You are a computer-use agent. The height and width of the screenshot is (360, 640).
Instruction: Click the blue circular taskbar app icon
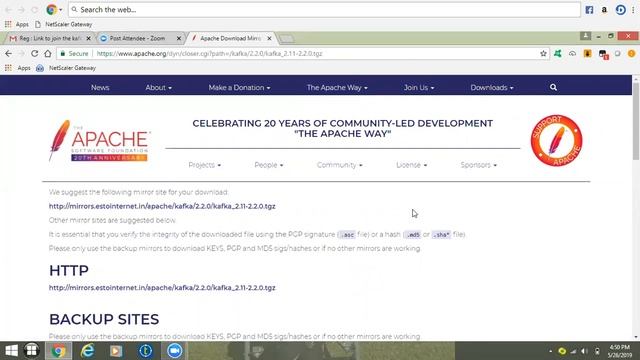146,351
